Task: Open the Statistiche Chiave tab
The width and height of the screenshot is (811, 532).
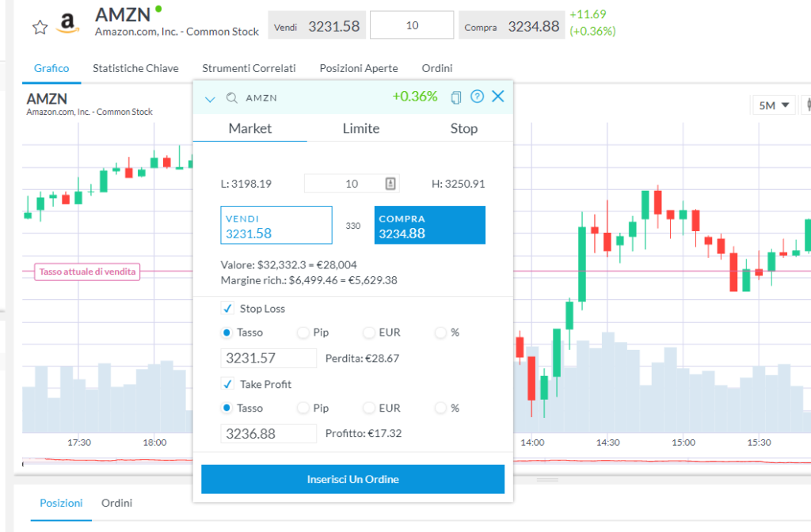Action: click(135, 68)
